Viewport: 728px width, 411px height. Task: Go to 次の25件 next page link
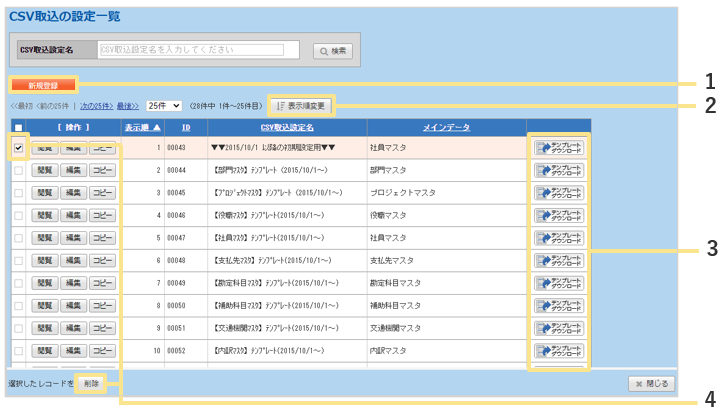tap(96, 105)
